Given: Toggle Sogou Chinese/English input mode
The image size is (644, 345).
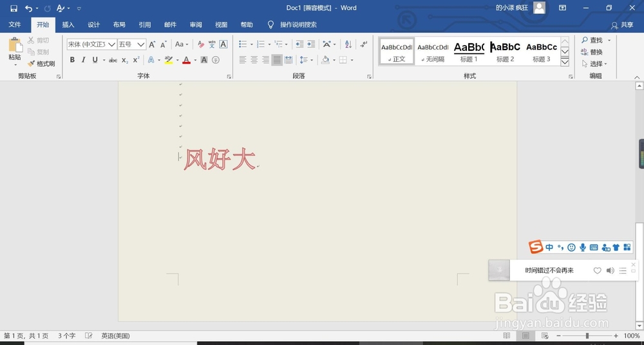Looking at the screenshot, I should (549, 247).
